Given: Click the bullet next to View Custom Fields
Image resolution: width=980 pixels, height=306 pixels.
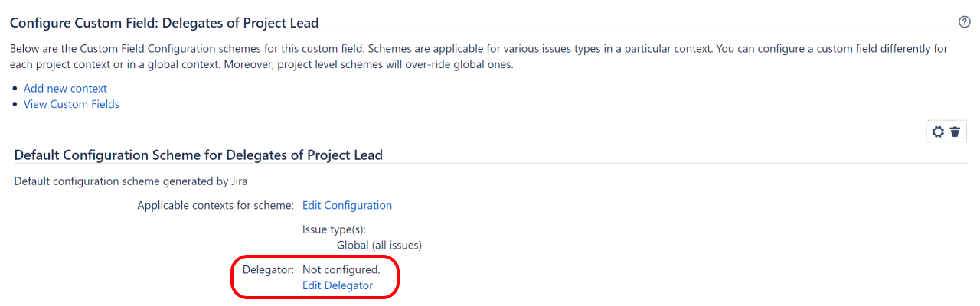Looking at the screenshot, I should tap(15, 104).
